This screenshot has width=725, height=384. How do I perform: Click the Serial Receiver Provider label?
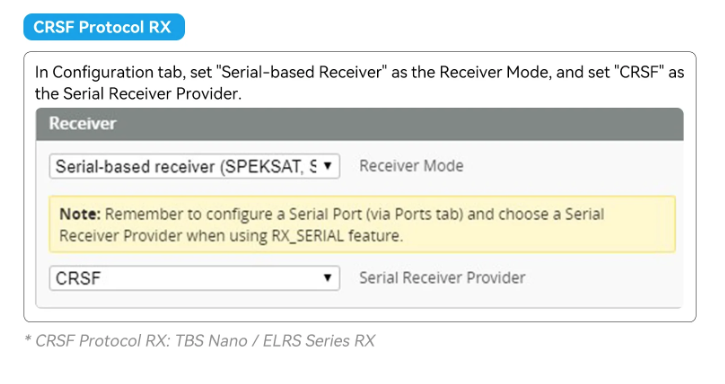[442, 278]
